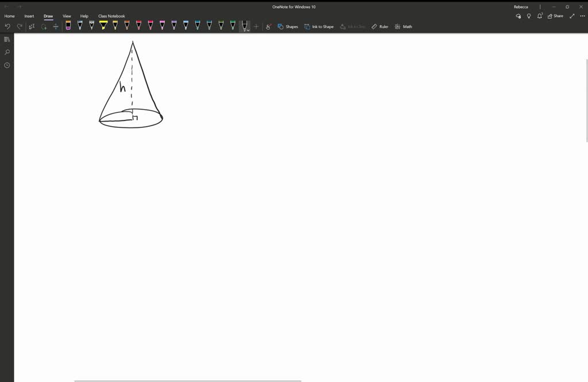The width and height of the screenshot is (588, 382).
Task: Choose the purple pen
Action: coord(174,25)
